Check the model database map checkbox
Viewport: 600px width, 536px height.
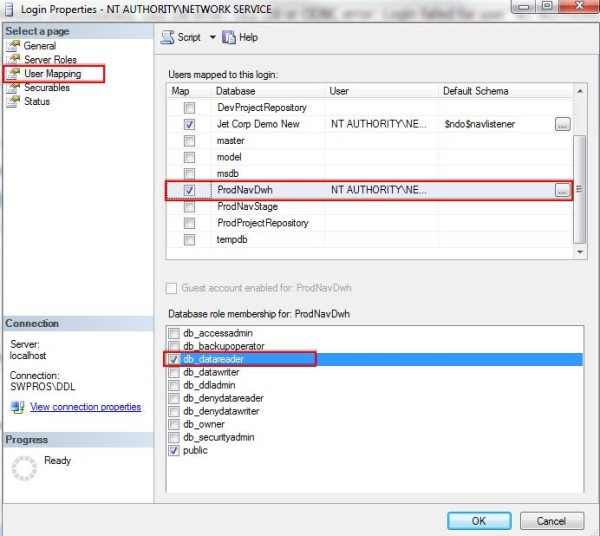tap(189, 157)
